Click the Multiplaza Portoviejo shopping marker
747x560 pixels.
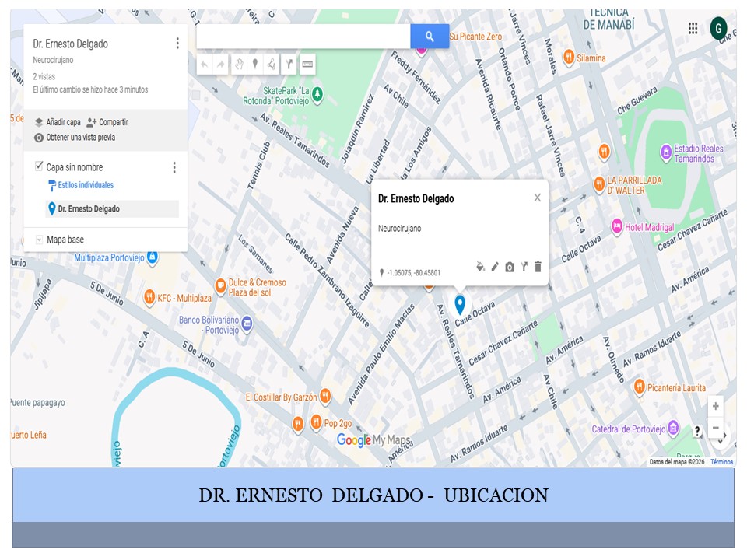(152, 257)
